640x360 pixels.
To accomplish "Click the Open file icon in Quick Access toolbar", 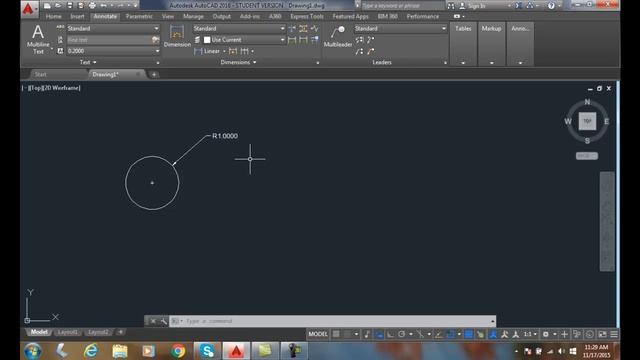I will tap(58, 6).
